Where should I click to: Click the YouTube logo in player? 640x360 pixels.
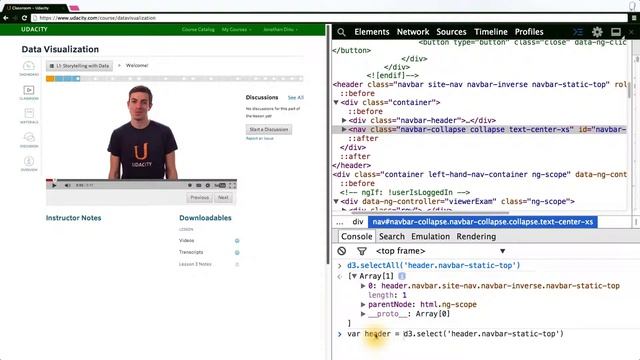click(220, 185)
